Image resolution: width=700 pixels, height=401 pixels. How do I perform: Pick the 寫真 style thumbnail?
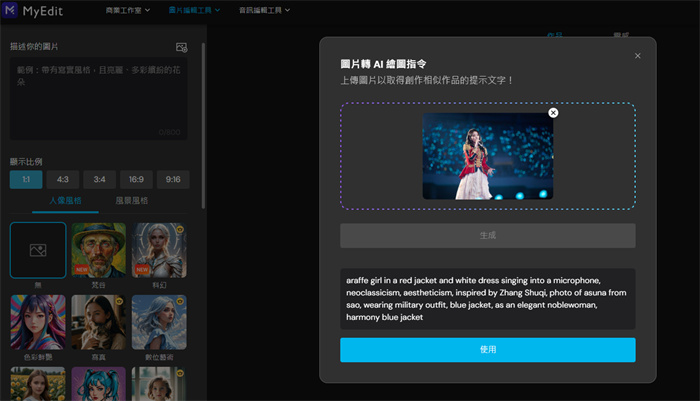[x=98, y=321]
